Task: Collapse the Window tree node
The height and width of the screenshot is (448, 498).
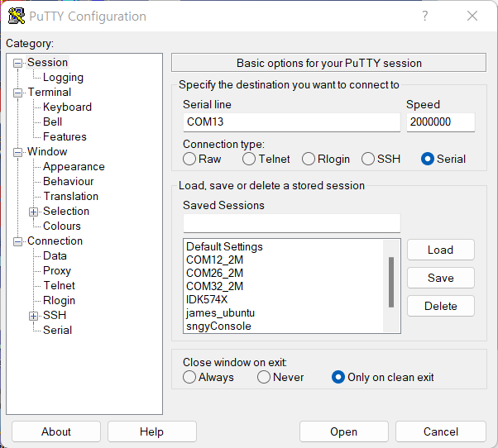Action: [18, 152]
